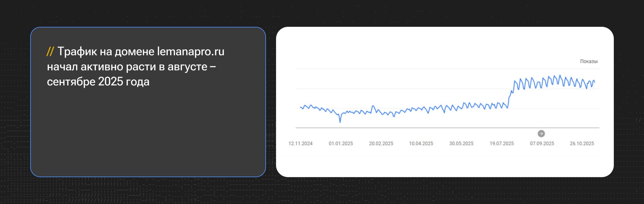Click the 10.04.2025 axis date
Viewport: 644px width, 204px height.
click(421, 143)
